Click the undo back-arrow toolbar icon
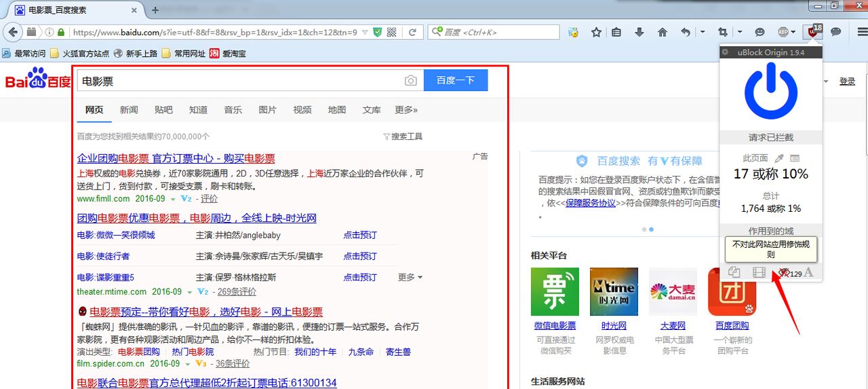The image size is (868, 389). 686,32
